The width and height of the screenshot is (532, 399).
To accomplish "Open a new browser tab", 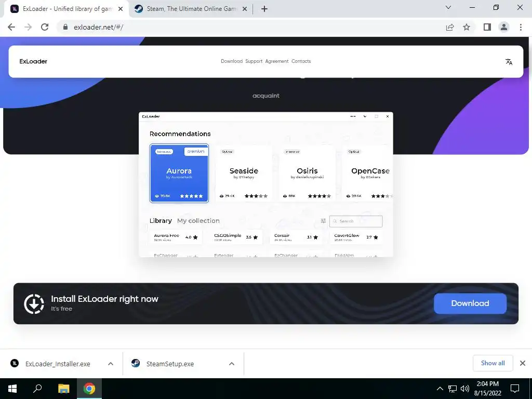I will click(264, 9).
